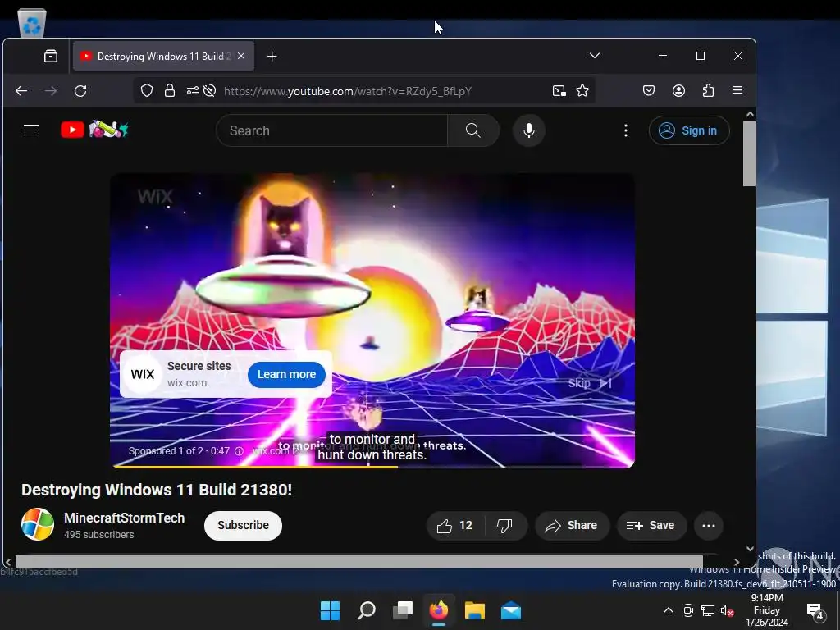This screenshot has width=840, height=630.
Task: Open Mail app from taskbar
Action: tap(511, 610)
